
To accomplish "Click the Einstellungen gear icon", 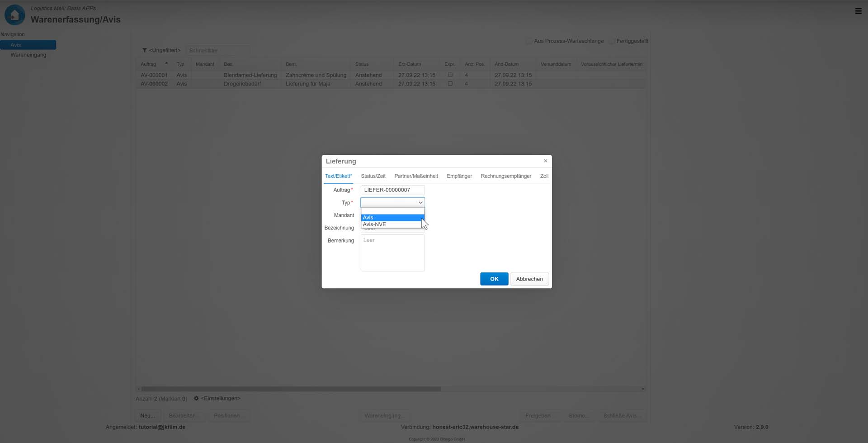I will pos(196,398).
